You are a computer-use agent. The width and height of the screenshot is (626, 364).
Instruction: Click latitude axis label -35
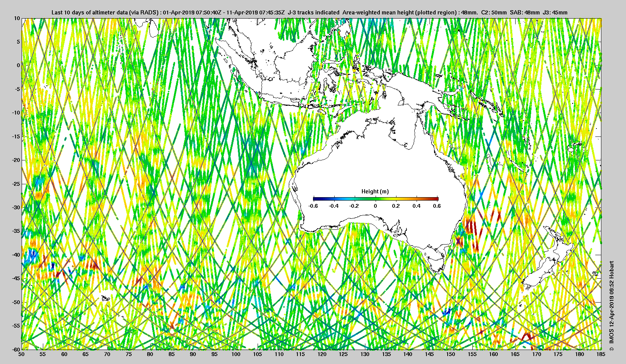pyautogui.click(x=16, y=231)
